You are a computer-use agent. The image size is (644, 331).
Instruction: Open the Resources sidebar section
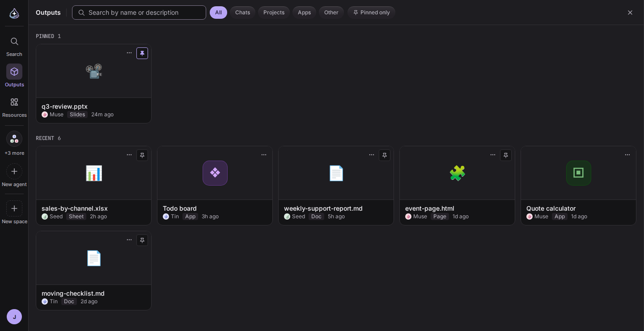[14, 107]
